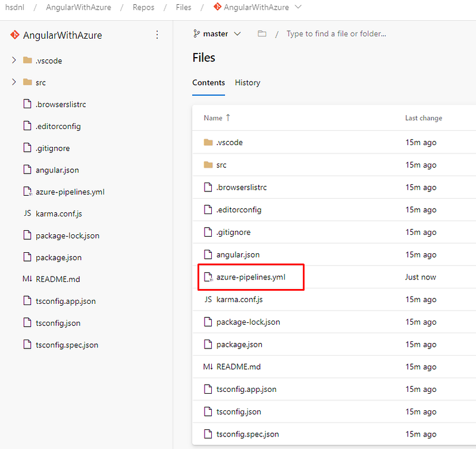This screenshot has height=449, width=476.
Task: Click the AngularWithAzure repo icon in the breadcrumb
Action: point(217,7)
